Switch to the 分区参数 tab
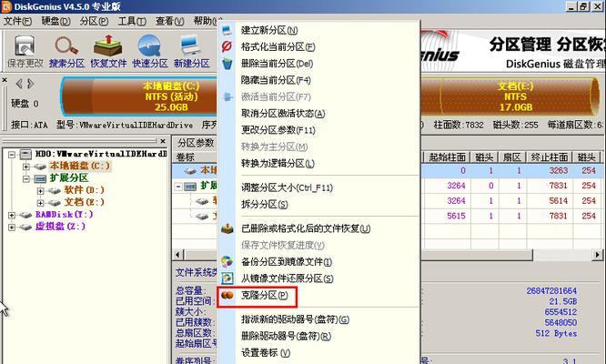606x364 pixels. (x=196, y=143)
